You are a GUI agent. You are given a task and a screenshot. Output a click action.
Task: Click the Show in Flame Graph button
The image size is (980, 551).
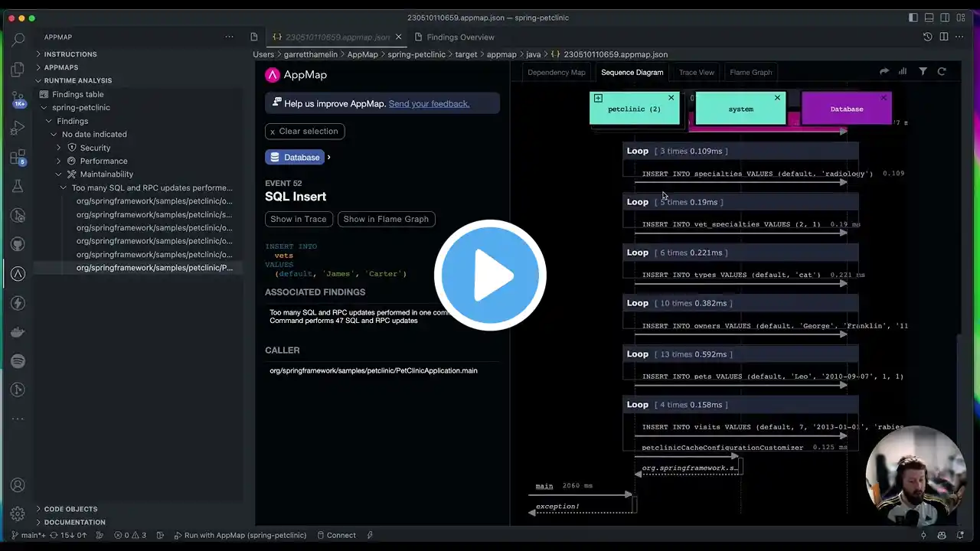386,219
